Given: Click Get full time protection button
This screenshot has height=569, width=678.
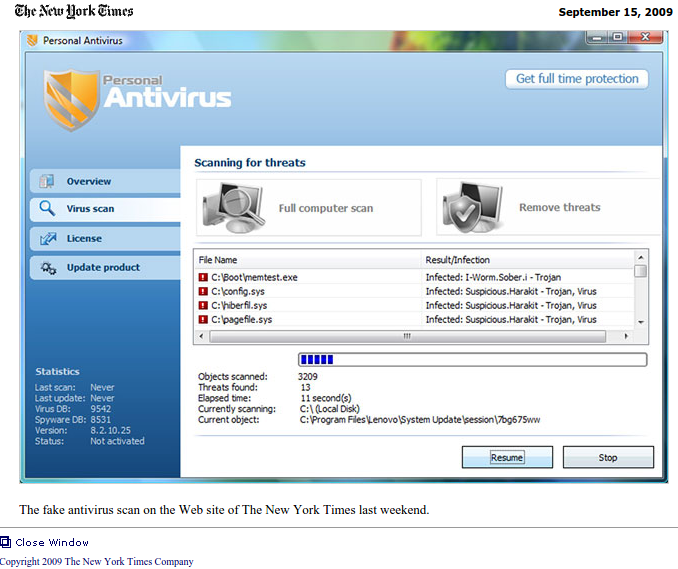Looking at the screenshot, I should pos(577,79).
